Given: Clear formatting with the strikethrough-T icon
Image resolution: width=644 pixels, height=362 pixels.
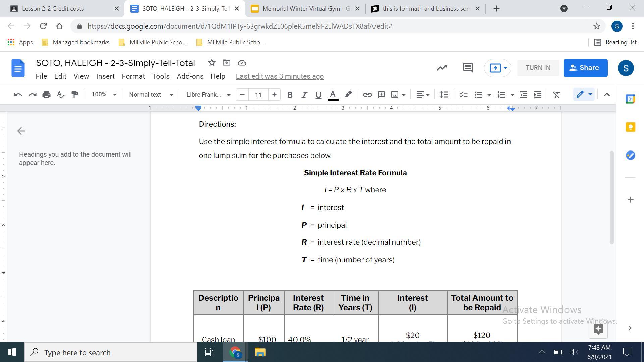Looking at the screenshot, I should coord(556,95).
